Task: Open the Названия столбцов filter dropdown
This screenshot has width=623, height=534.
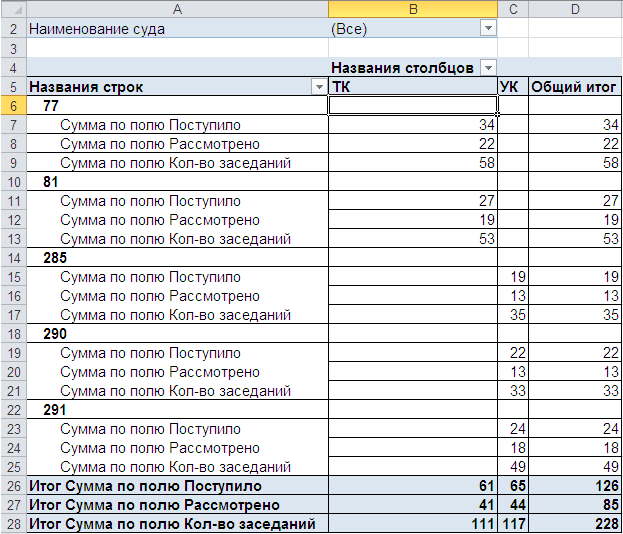Action: point(488,68)
